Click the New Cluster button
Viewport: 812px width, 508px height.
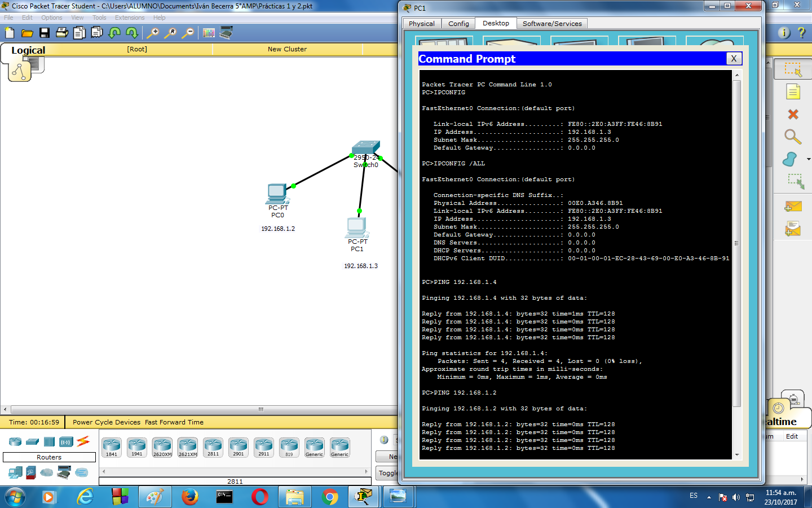click(x=288, y=49)
